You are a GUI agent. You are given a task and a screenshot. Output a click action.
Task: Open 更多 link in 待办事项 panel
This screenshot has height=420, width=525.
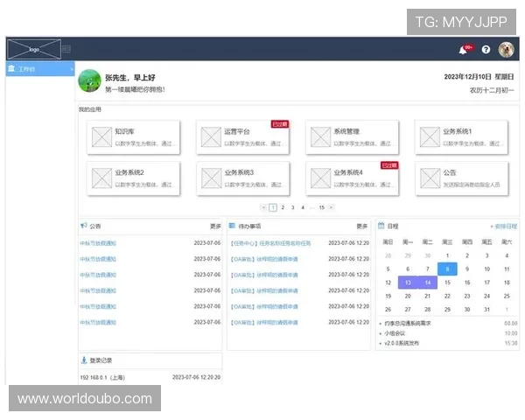click(x=362, y=227)
